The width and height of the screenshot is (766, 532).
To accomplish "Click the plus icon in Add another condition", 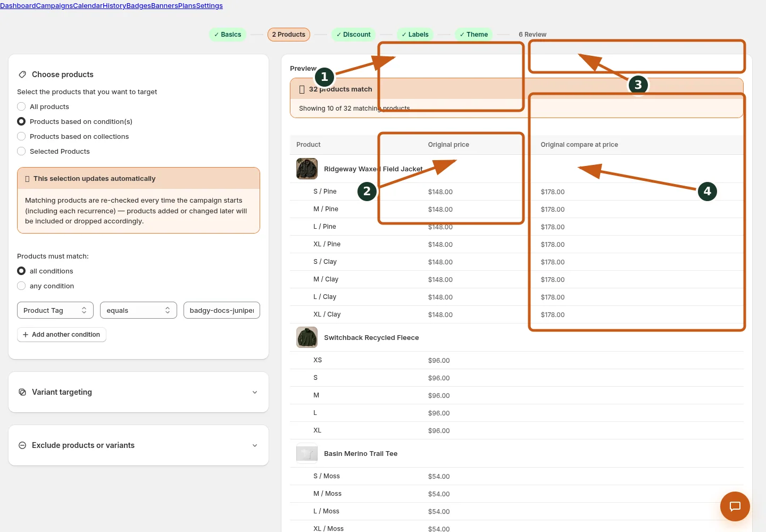I will (26, 335).
